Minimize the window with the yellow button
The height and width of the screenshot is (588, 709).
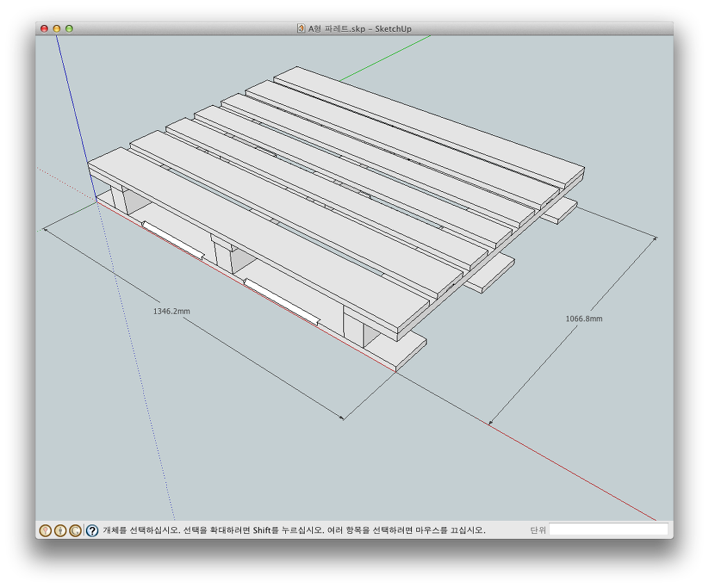(57, 28)
